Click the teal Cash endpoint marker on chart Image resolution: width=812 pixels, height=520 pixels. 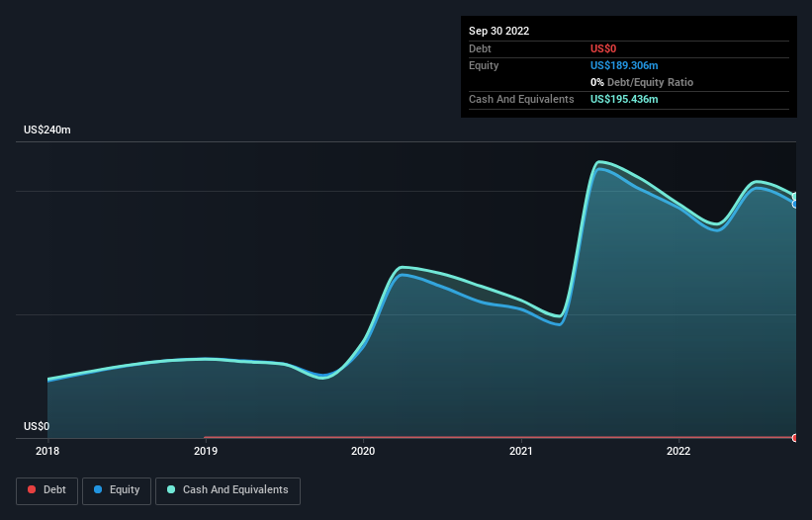tap(795, 196)
